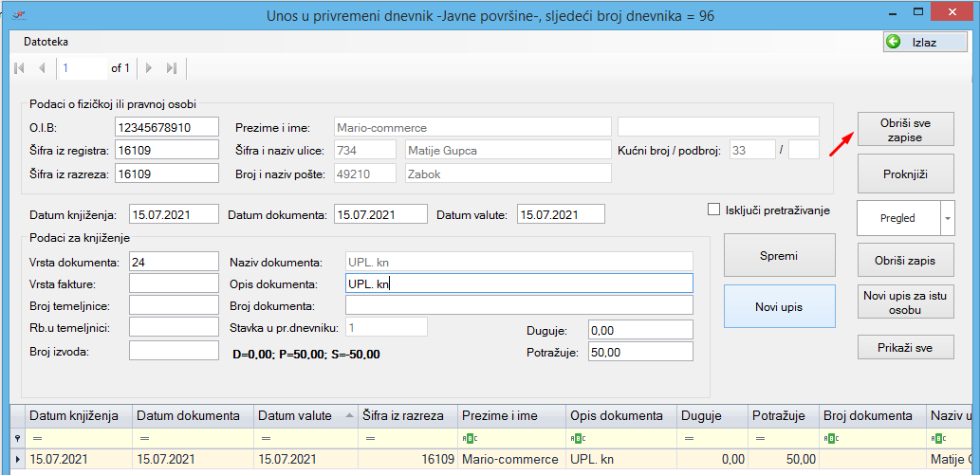This screenshot has height=475, width=980.
Task: Go to first record navigation arrow
Action: (20, 68)
